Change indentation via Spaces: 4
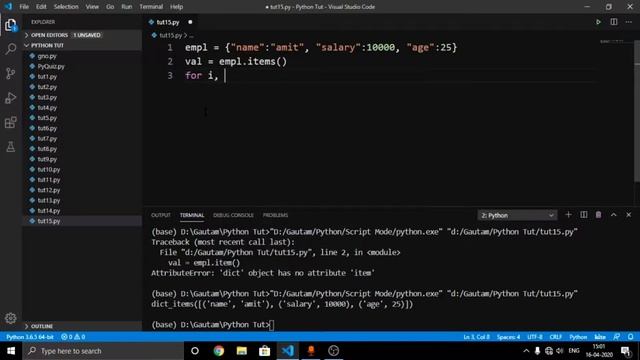640x360 pixels. [x=509, y=337]
